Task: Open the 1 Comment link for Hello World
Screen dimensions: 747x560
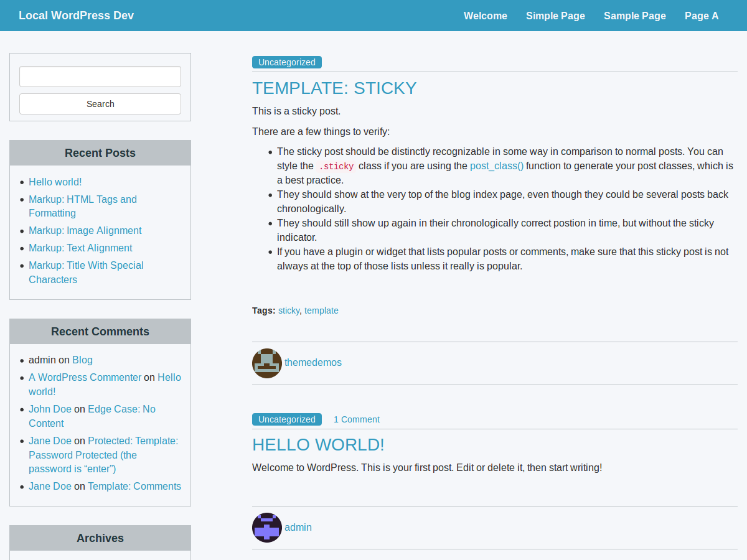Action: click(356, 419)
